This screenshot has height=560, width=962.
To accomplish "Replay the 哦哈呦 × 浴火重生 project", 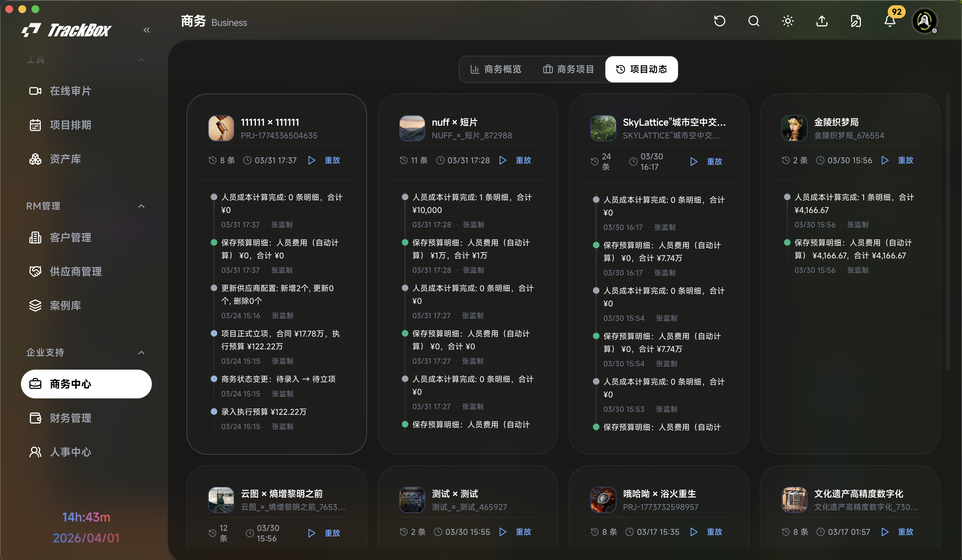I will click(x=706, y=532).
